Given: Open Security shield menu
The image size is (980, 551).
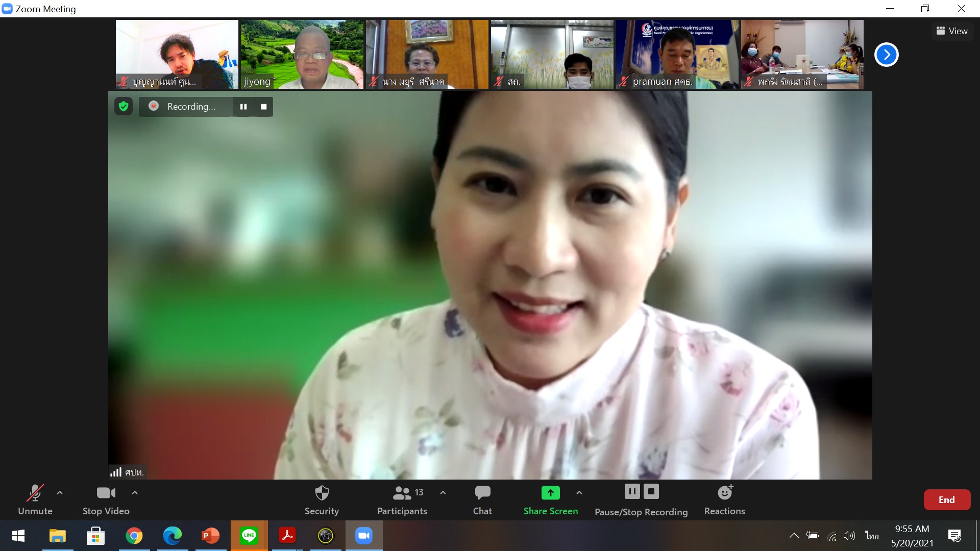Looking at the screenshot, I should pos(322,500).
